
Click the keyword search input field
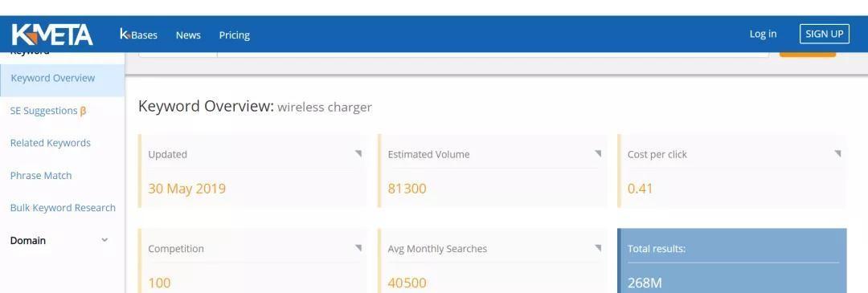pyautogui.click(x=493, y=54)
